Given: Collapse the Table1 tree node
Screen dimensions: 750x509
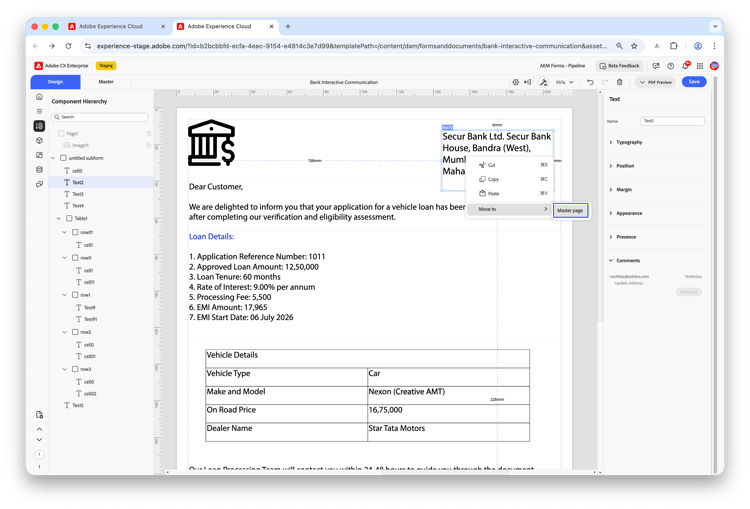Looking at the screenshot, I should [59, 218].
